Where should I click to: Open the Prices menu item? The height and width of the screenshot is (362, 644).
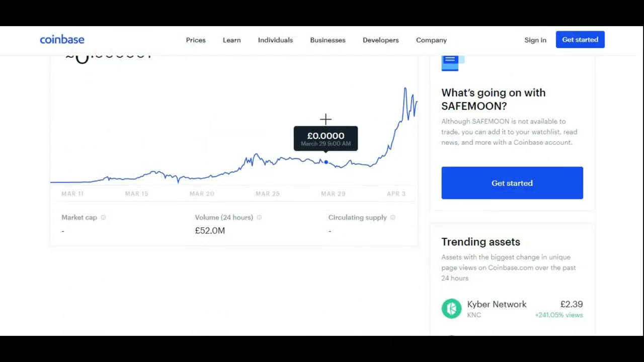pos(196,40)
